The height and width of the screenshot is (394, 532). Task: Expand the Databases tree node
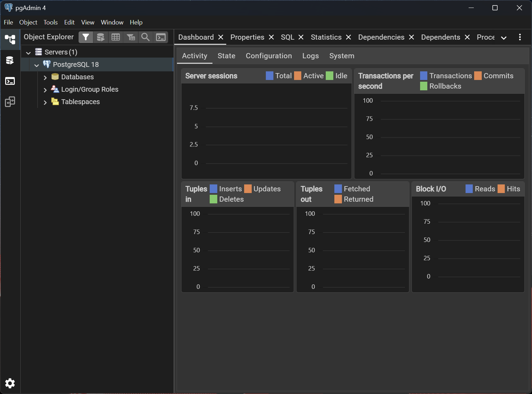(x=45, y=77)
